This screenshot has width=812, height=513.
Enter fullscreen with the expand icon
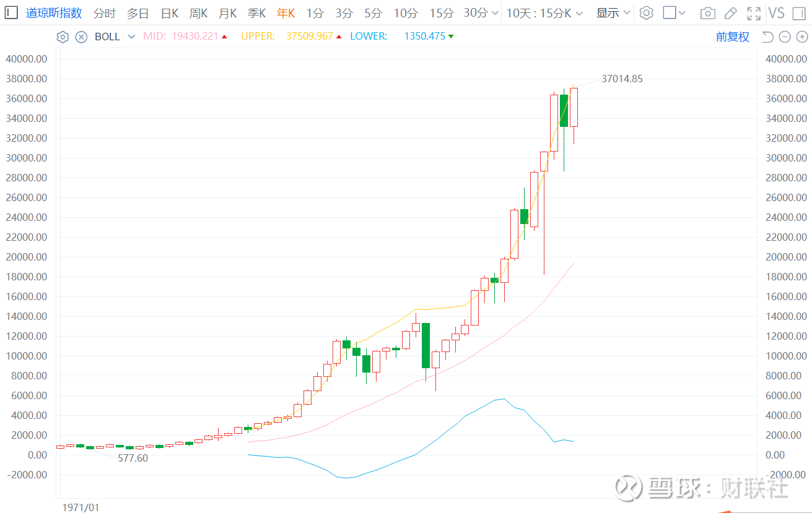click(x=754, y=12)
